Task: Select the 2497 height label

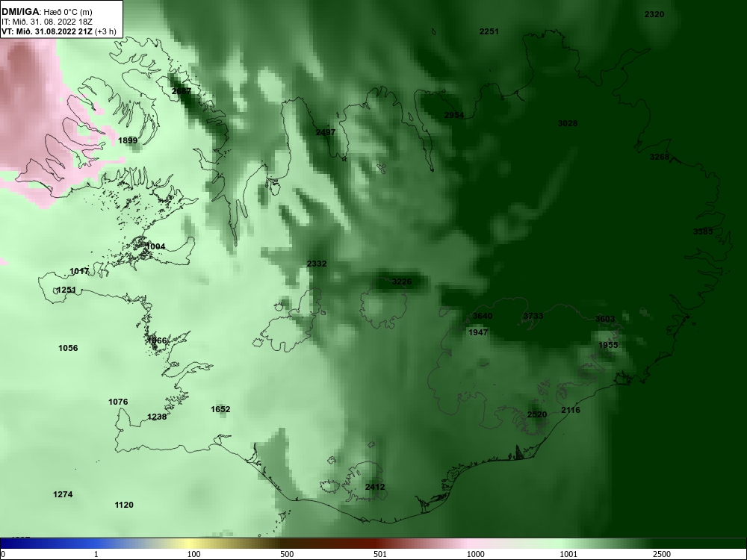Action: [x=326, y=132]
